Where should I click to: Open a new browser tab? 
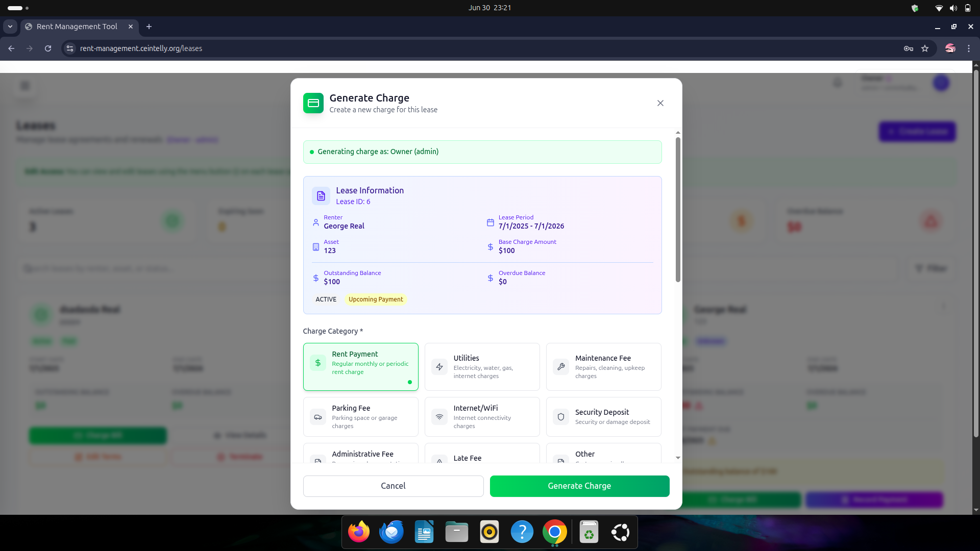click(x=149, y=27)
